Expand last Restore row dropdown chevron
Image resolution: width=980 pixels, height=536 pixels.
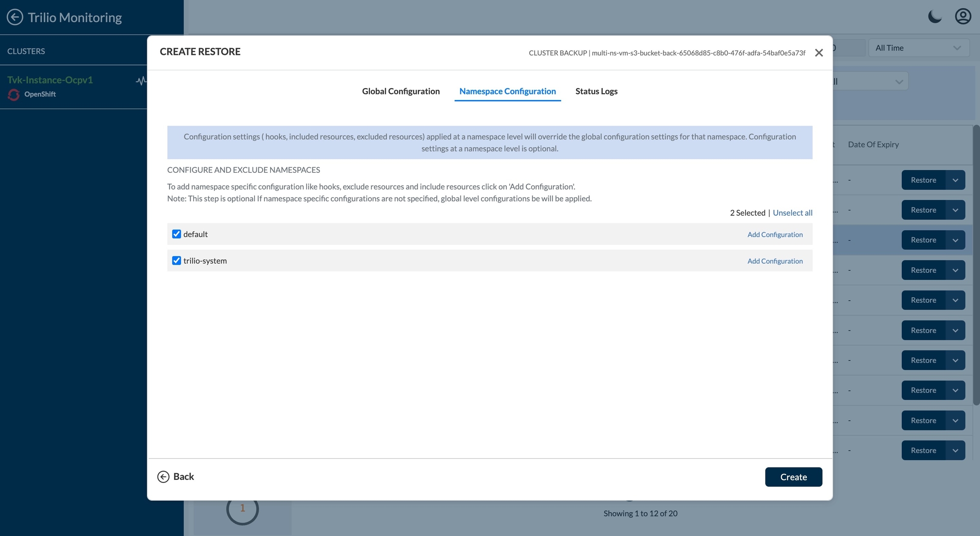(955, 450)
